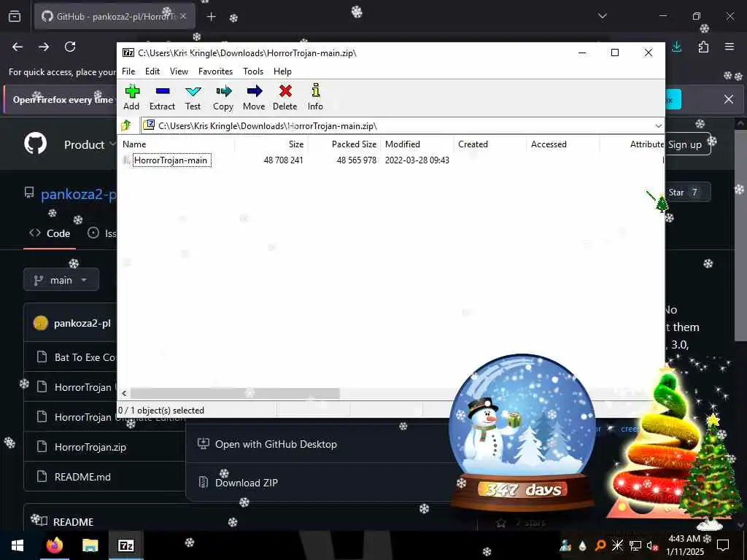Click the archive path address field
This screenshot has height=560, width=747.
398,125
